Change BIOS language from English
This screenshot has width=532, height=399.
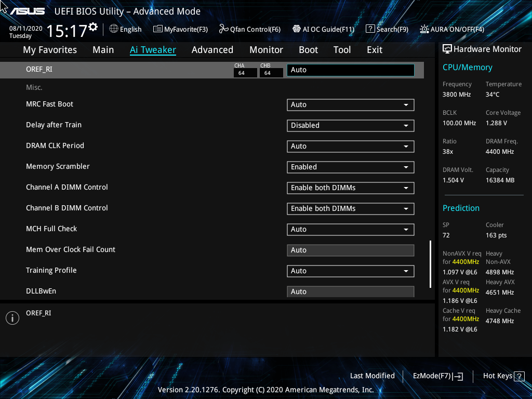tap(125, 29)
